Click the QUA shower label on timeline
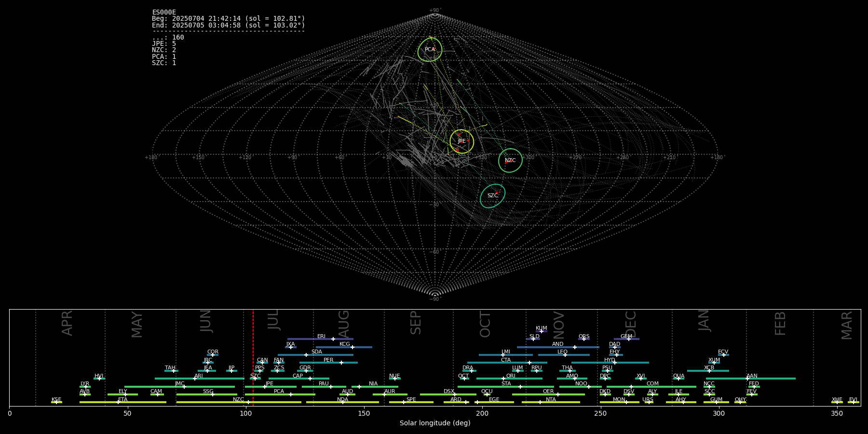This screenshot has height=434, width=868. tap(679, 376)
